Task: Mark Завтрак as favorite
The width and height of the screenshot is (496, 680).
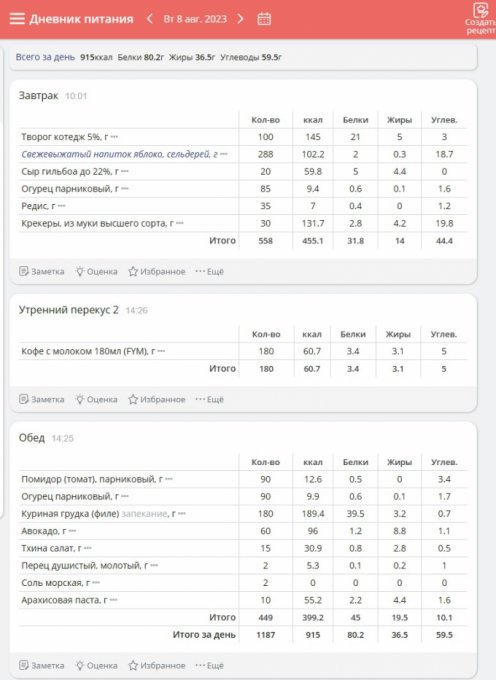Action: click(x=157, y=271)
